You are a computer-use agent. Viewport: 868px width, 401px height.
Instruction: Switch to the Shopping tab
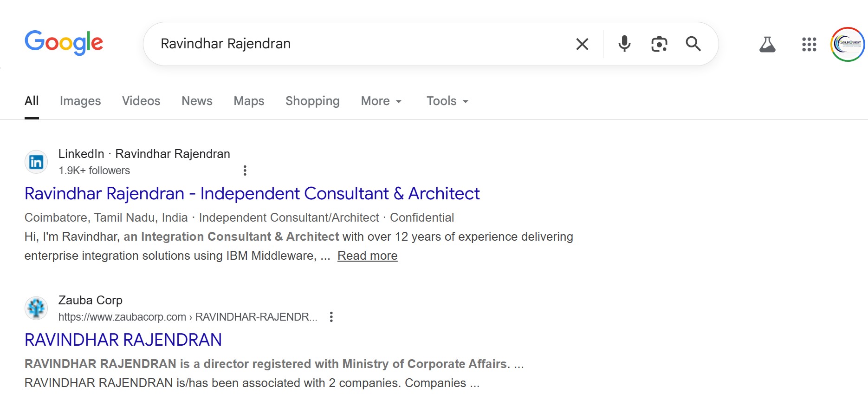(x=312, y=101)
